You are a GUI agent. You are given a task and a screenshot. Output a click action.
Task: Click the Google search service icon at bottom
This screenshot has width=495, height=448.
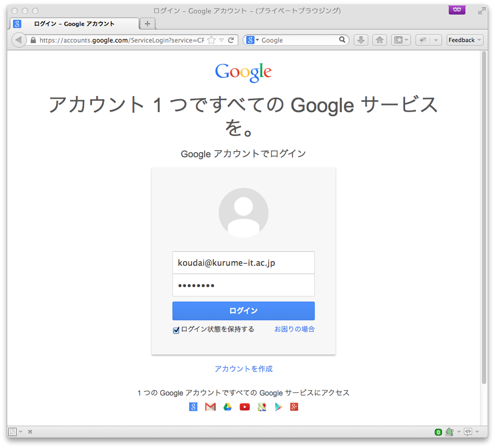click(193, 406)
